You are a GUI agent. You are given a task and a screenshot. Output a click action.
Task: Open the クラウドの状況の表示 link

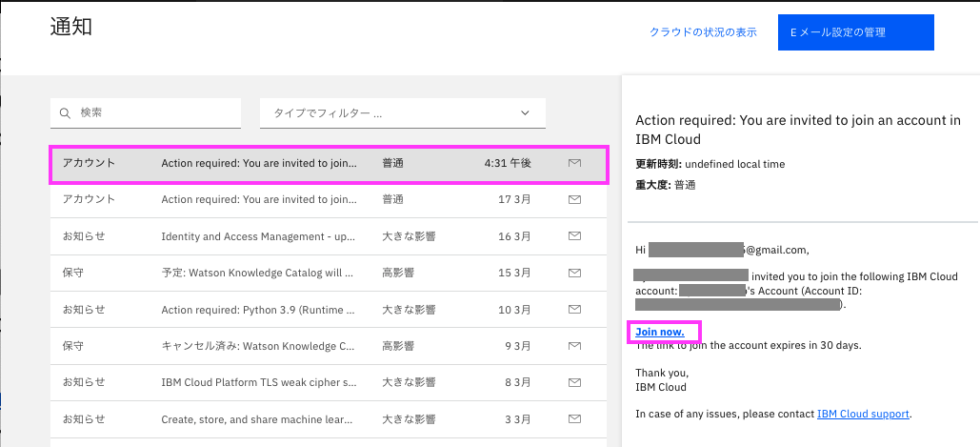703,32
